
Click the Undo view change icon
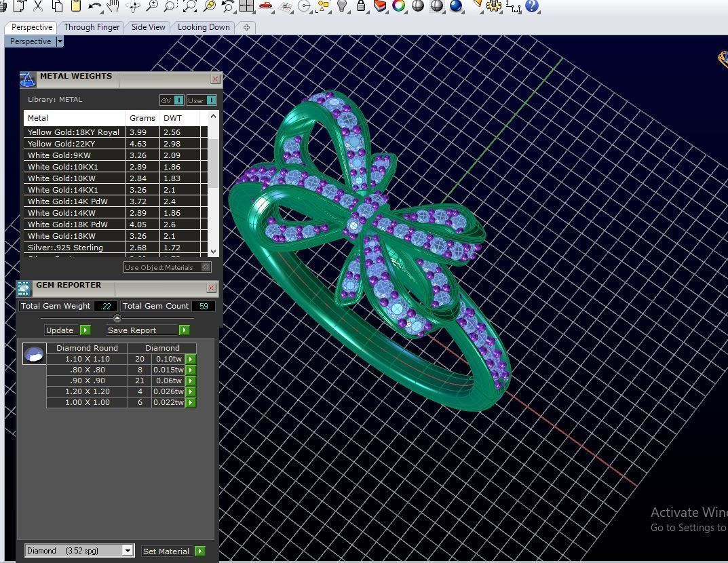[228, 6]
